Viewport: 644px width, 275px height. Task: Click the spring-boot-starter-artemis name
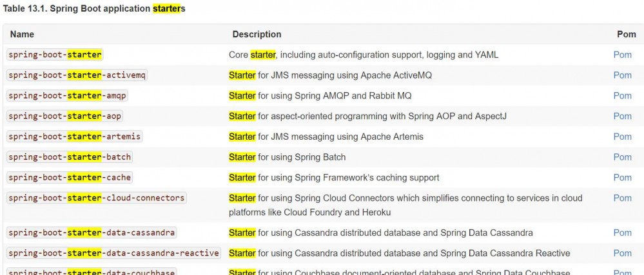tap(75, 137)
